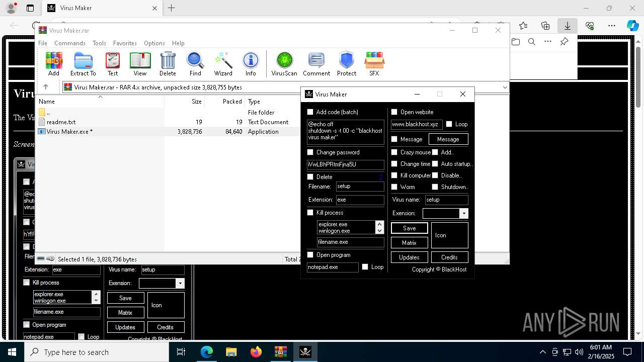644x362 pixels.
Task: Click the Delete trash can icon
Action: 168,64
